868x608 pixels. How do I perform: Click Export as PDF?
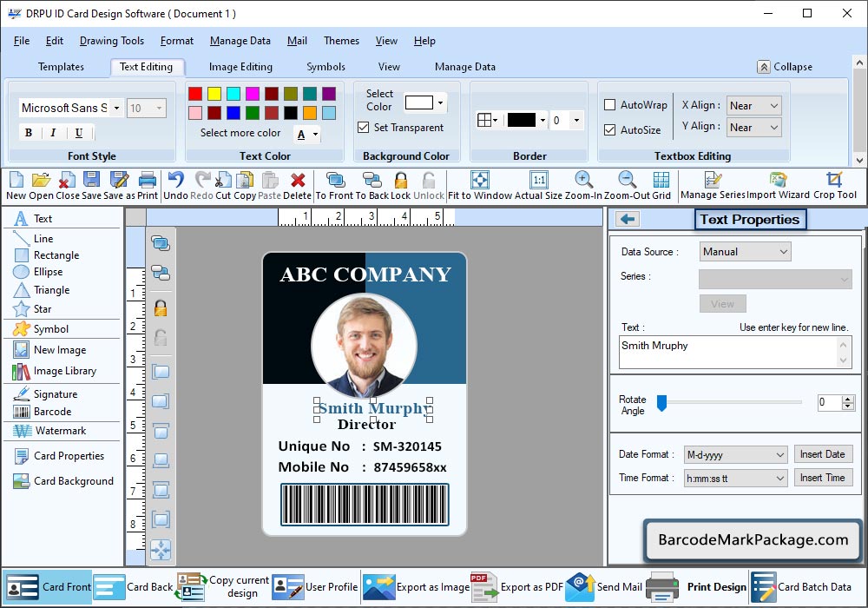pyautogui.click(x=516, y=587)
